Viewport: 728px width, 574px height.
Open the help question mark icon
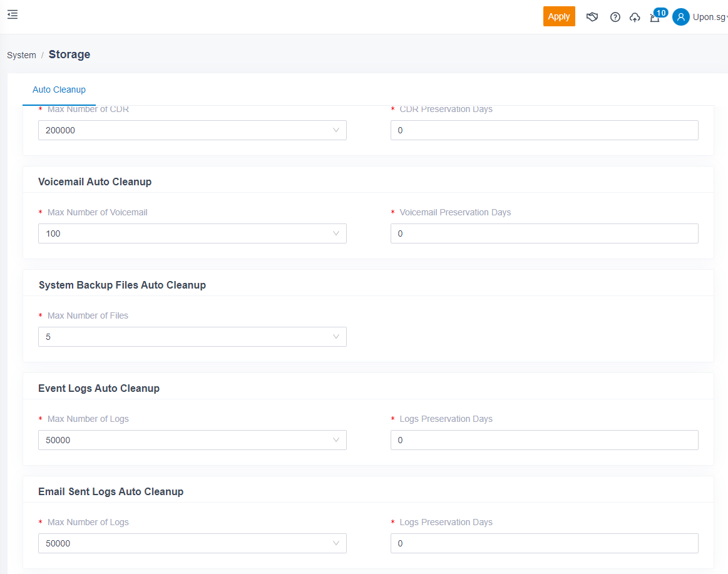pos(615,18)
